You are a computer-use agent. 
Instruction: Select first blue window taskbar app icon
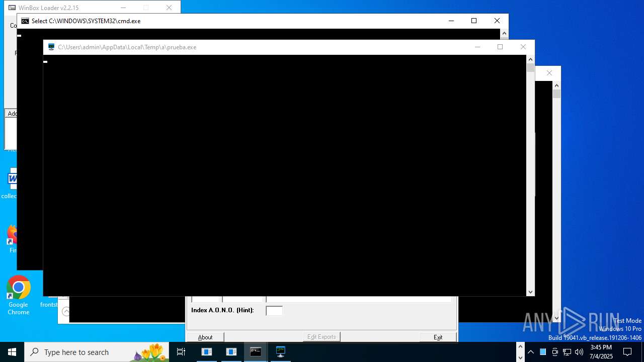click(207, 352)
